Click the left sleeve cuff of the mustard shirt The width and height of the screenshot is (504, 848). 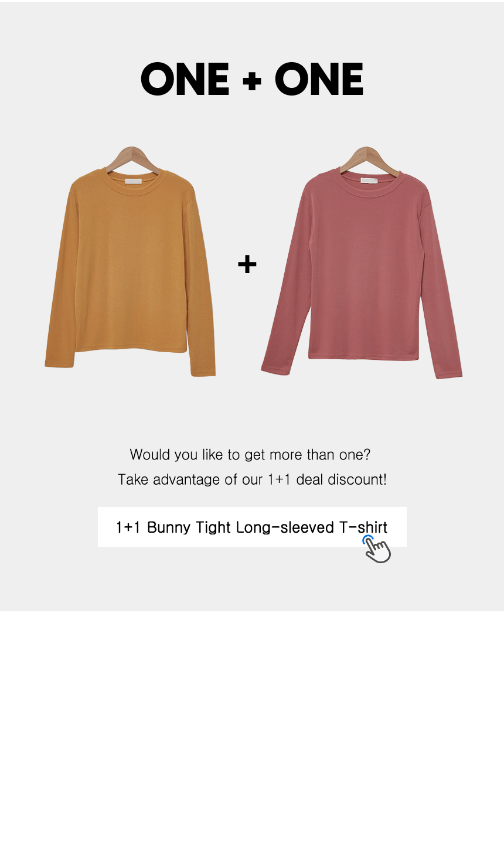point(59,363)
